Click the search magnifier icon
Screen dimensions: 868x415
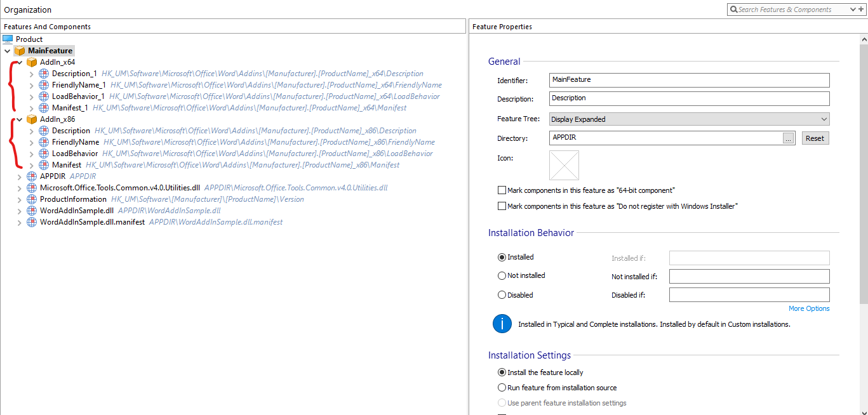(734, 10)
